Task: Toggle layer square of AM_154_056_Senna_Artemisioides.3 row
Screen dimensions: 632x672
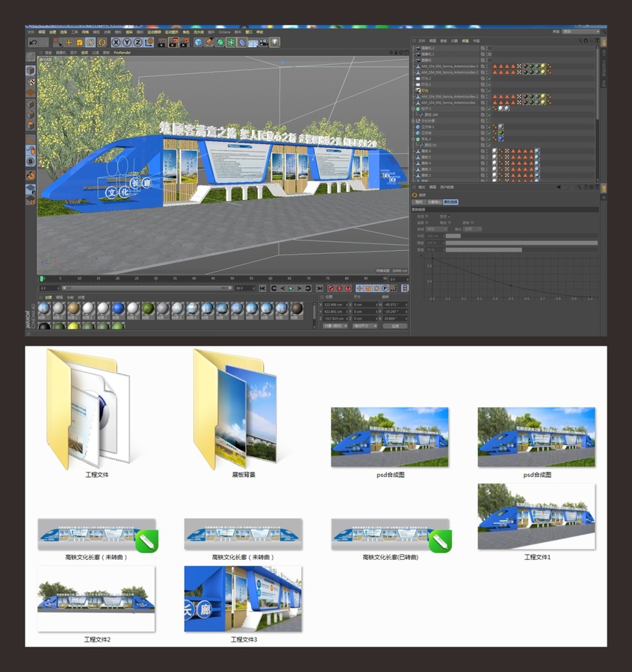Action: [x=483, y=66]
